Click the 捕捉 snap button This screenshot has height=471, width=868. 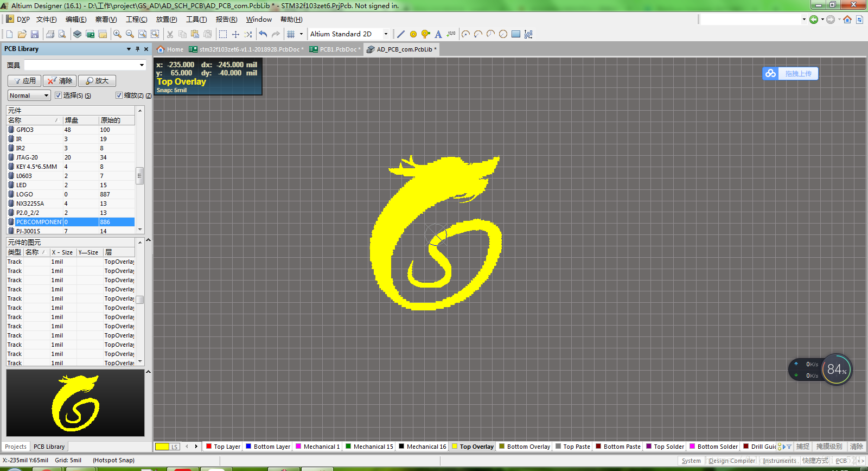[803, 447]
